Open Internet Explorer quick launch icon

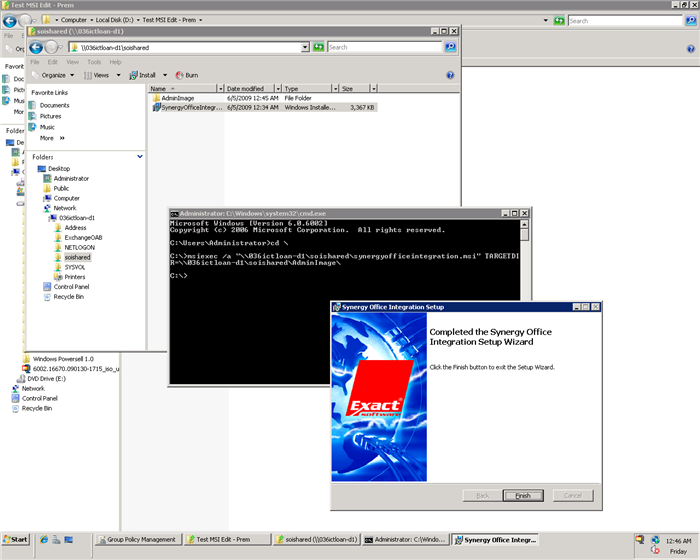(x=43, y=539)
